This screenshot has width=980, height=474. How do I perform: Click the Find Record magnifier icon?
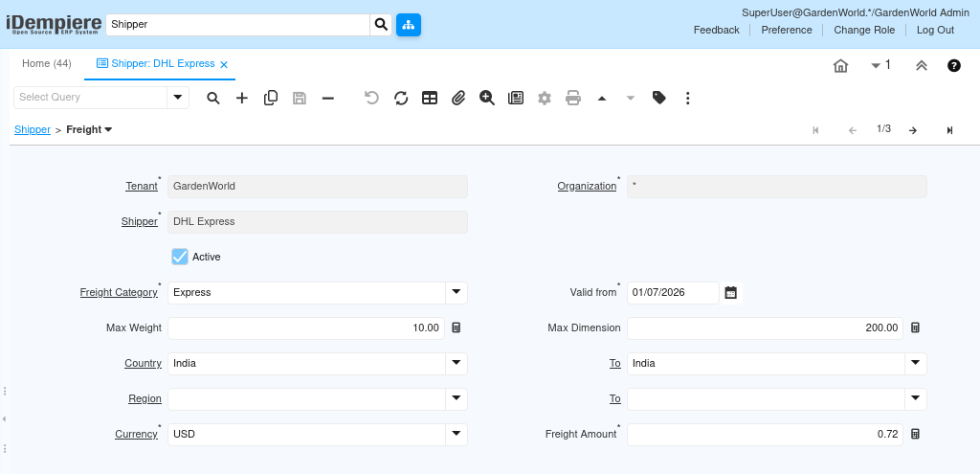coord(213,99)
